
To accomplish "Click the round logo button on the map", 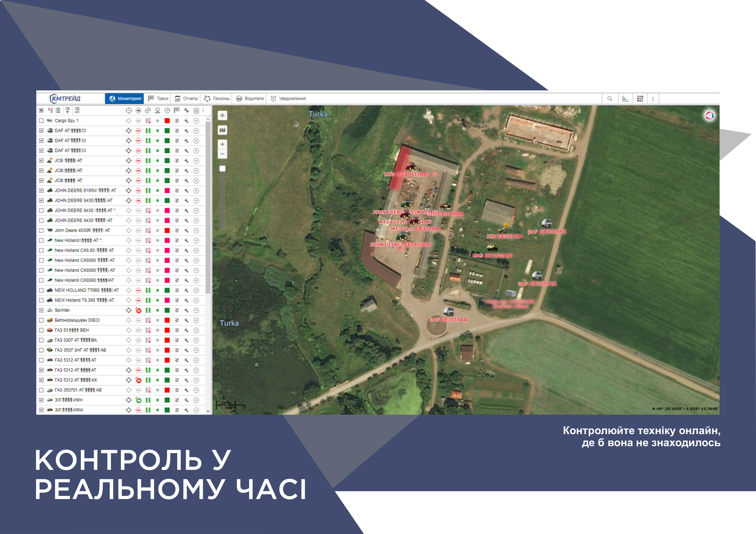I will [x=710, y=115].
